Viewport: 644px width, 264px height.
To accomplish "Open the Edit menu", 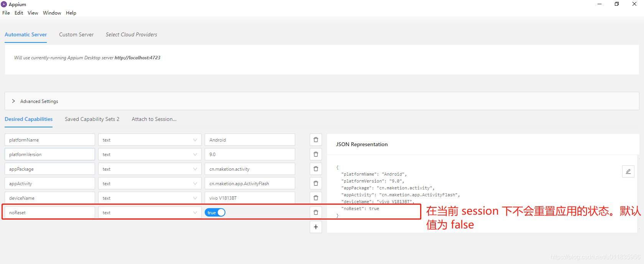I will [x=19, y=13].
